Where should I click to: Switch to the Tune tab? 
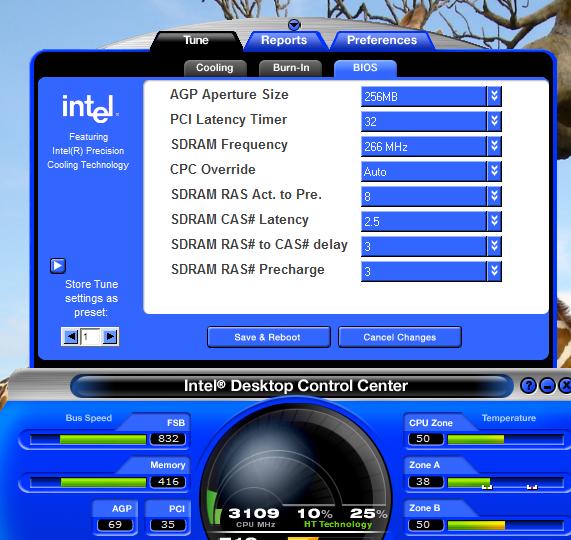[x=196, y=40]
